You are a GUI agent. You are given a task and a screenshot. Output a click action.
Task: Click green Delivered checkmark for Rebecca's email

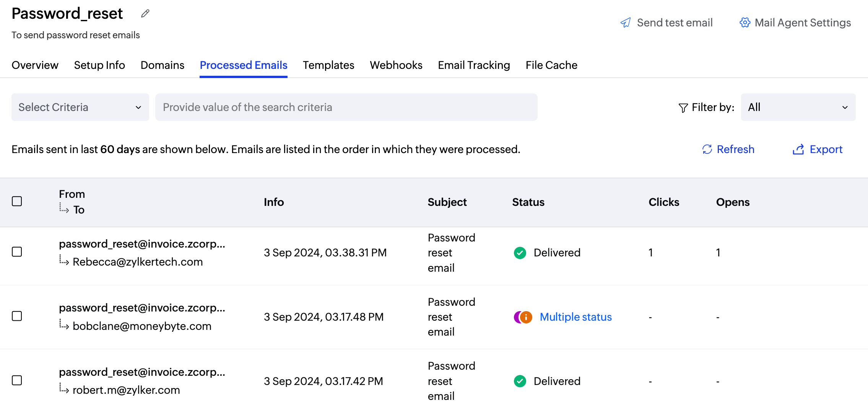click(x=520, y=253)
